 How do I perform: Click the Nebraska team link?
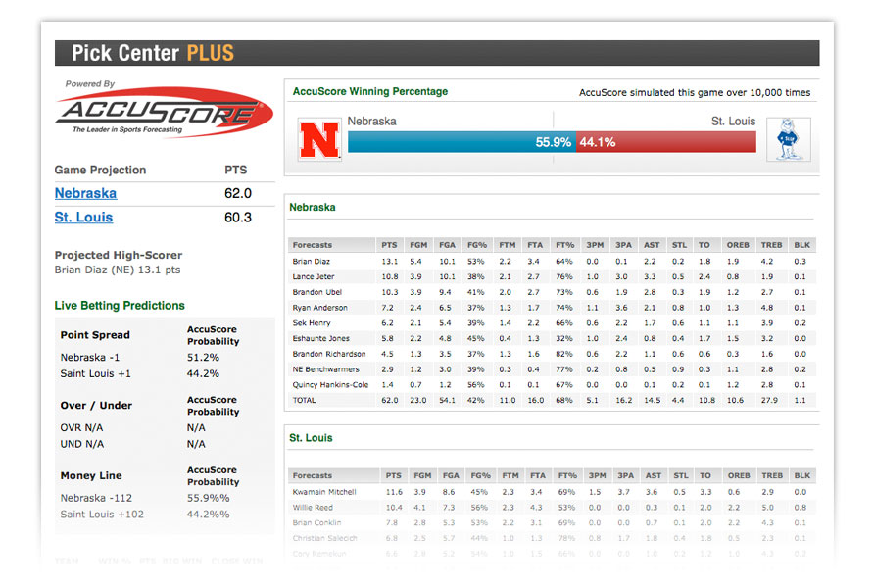click(85, 193)
